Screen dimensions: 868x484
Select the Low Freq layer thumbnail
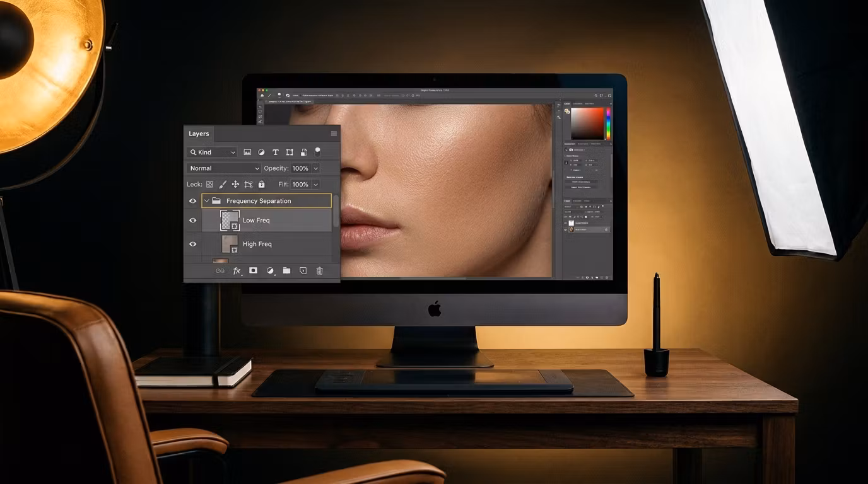[230, 221]
